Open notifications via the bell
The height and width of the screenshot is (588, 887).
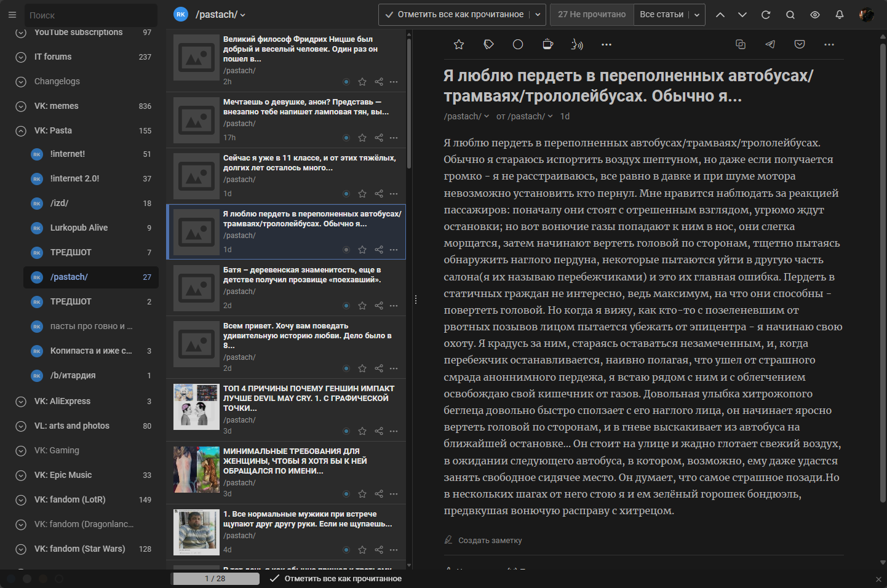(839, 14)
